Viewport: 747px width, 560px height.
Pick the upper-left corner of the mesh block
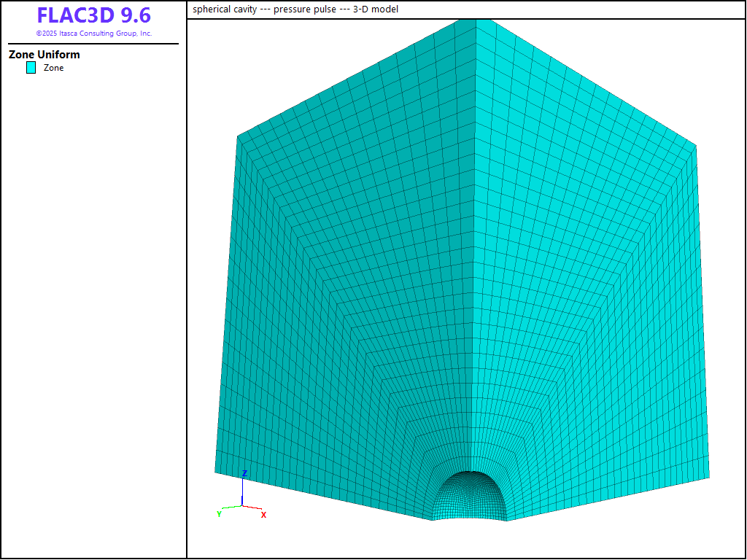click(x=238, y=136)
